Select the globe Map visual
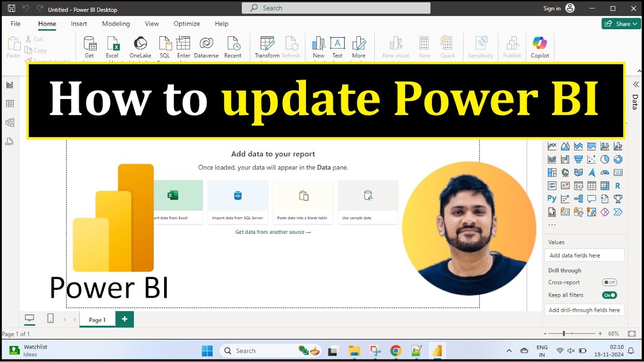Viewport: 644px width, 362px height. click(565, 172)
